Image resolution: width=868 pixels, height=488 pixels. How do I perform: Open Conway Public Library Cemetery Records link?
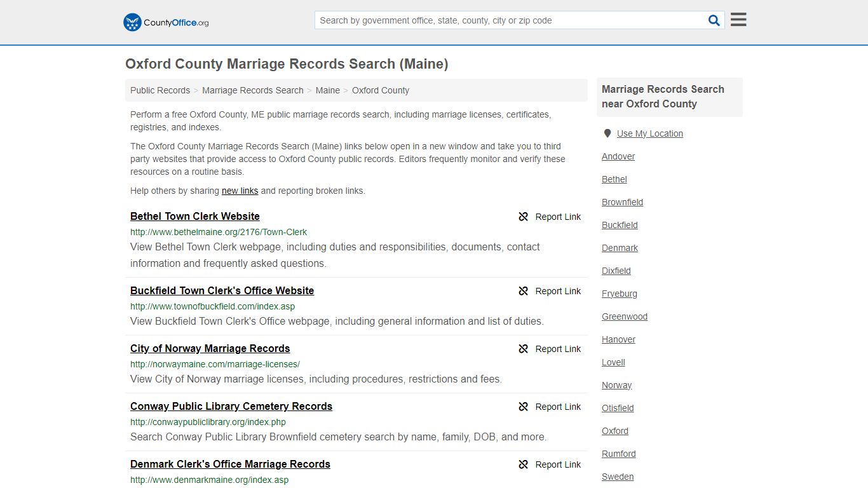click(231, 406)
